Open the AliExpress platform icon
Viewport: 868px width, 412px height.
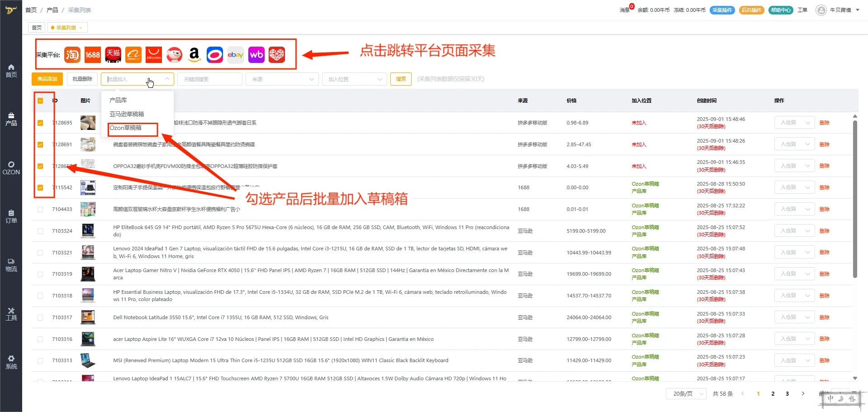coord(154,55)
